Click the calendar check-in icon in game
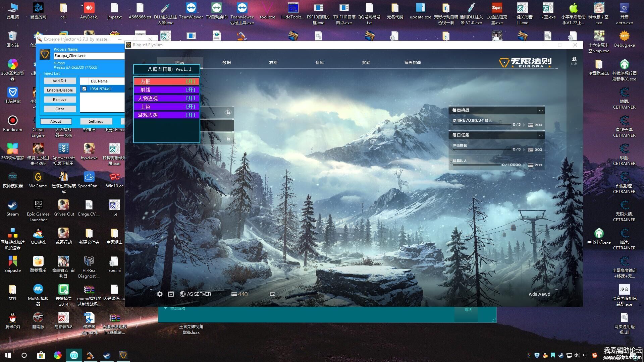 click(x=171, y=294)
